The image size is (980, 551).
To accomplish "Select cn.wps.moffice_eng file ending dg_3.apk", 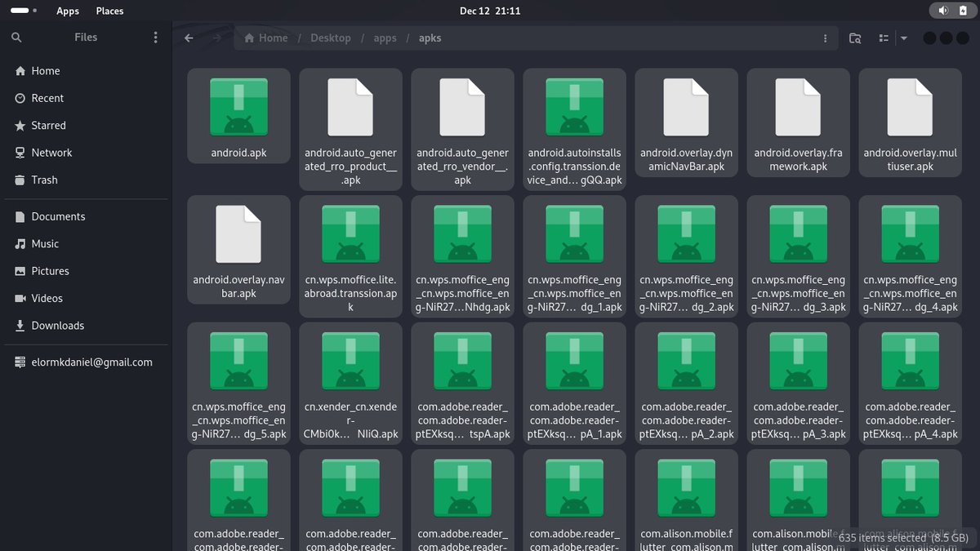I will tap(798, 256).
